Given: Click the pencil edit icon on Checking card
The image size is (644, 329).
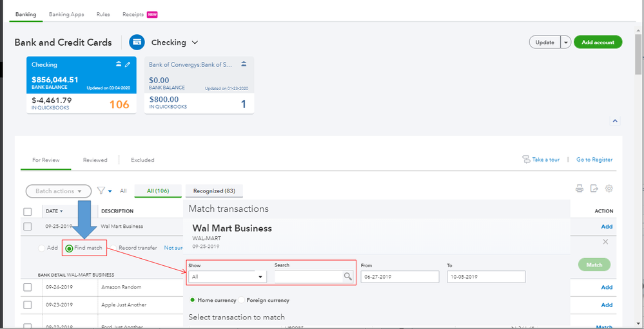Looking at the screenshot, I should 128,64.
